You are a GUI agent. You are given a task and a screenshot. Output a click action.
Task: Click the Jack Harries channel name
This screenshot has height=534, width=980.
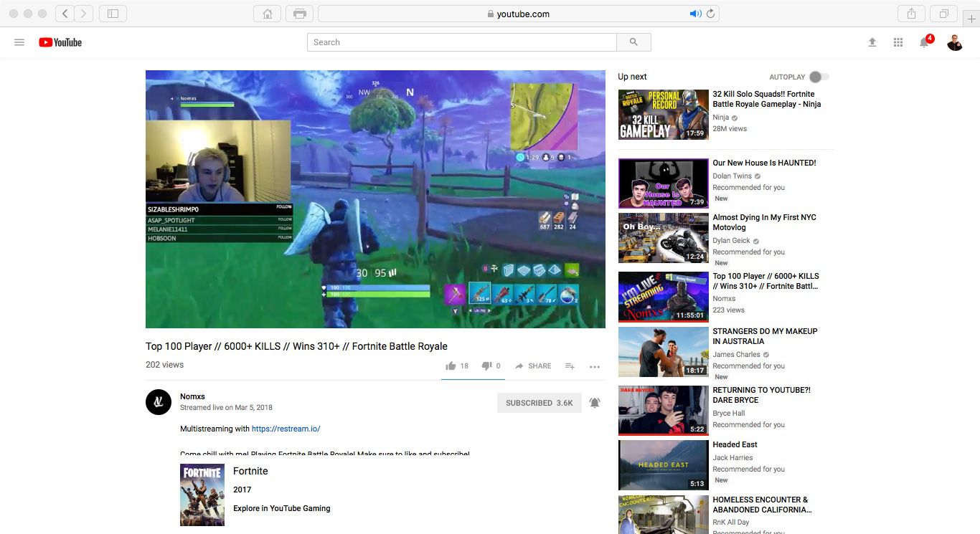pyautogui.click(x=732, y=458)
